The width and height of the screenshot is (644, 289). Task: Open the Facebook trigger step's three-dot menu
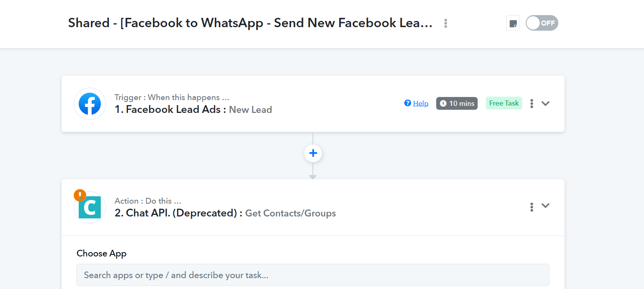(532, 104)
